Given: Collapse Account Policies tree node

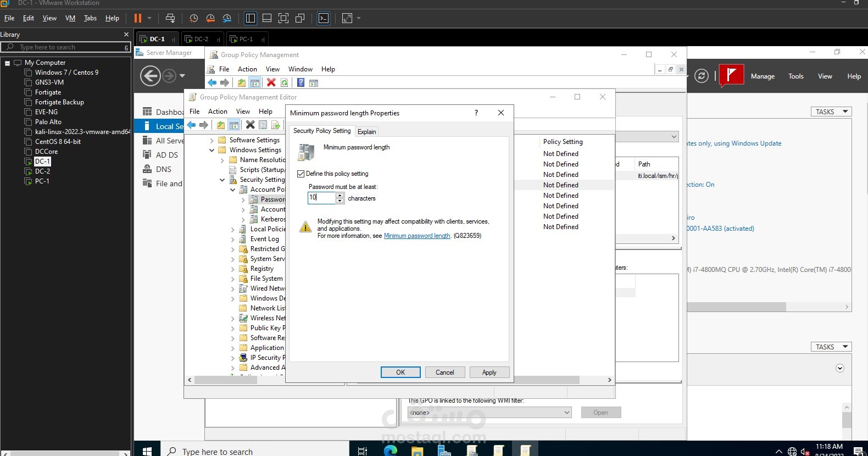Looking at the screenshot, I should pos(233,190).
